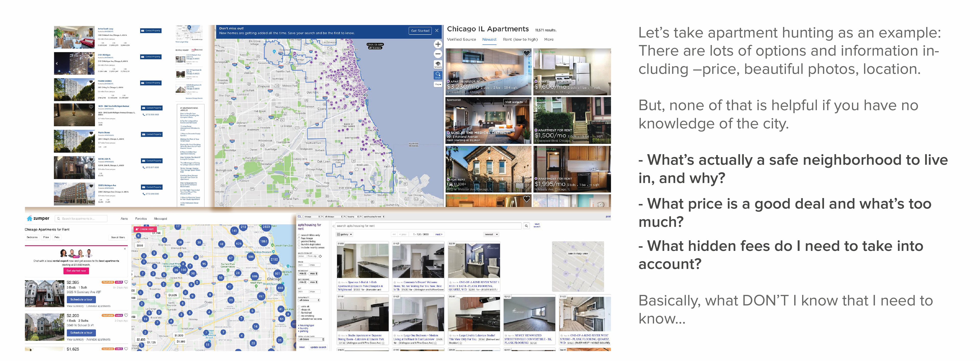
Task: Click the 2182 cluster marker on Zumper map
Action: point(274,259)
